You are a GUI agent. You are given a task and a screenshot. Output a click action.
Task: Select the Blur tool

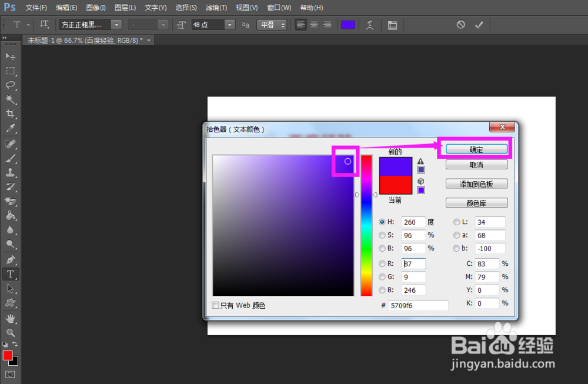coord(10,230)
